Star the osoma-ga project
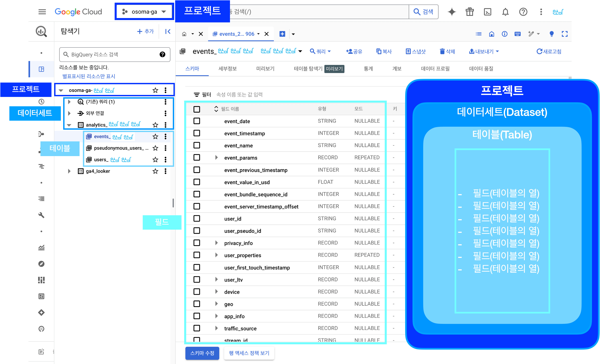This screenshot has height=364, width=600. pyautogui.click(x=155, y=90)
